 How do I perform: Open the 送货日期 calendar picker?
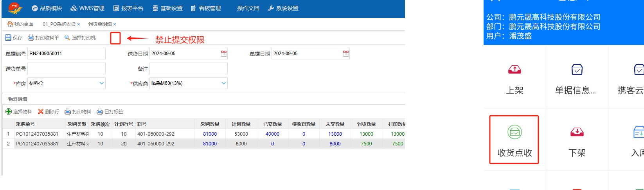click(x=224, y=54)
